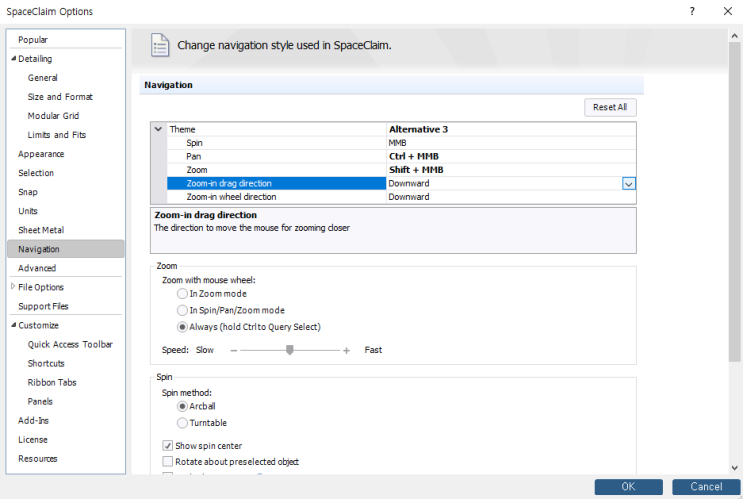Screen dimensions: 743x499
Task: Select the In Zoom mode radio button
Action: click(x=182, y=294)
